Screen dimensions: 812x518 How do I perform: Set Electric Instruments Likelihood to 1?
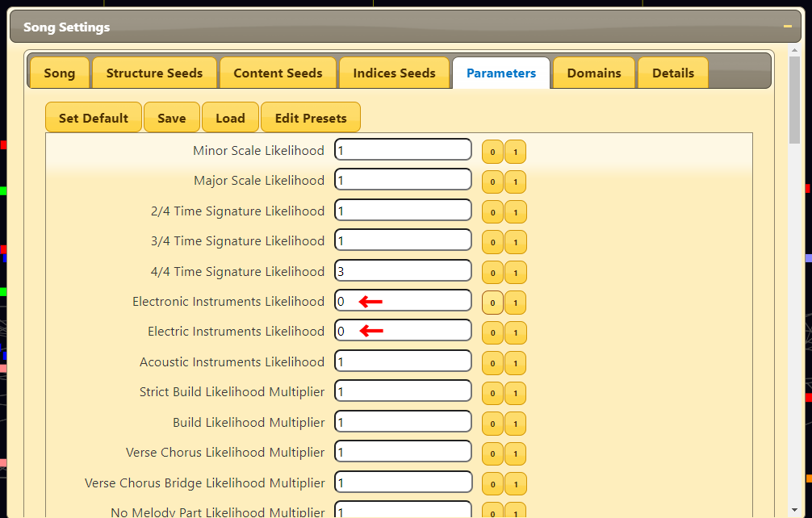coord(516,332)
